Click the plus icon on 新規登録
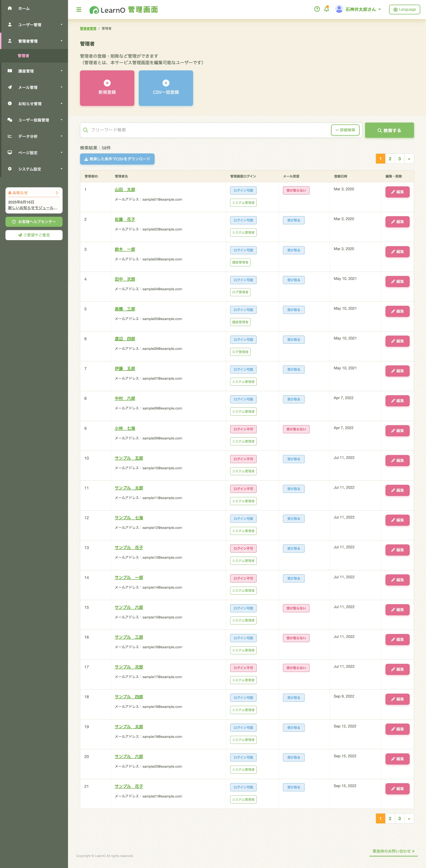Image resolution: width=426 pixels, height=868 pixels. tap(107, 83)
